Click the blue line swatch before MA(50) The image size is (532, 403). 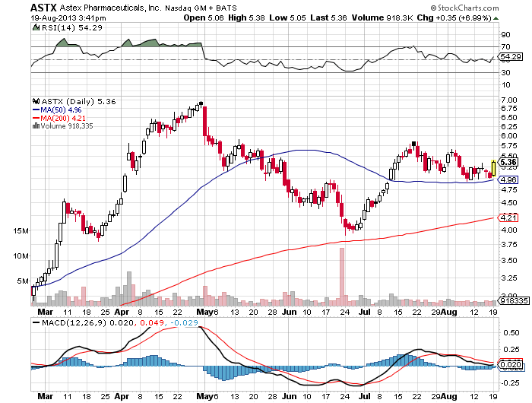pyautogui.click(x=36, y=110)
